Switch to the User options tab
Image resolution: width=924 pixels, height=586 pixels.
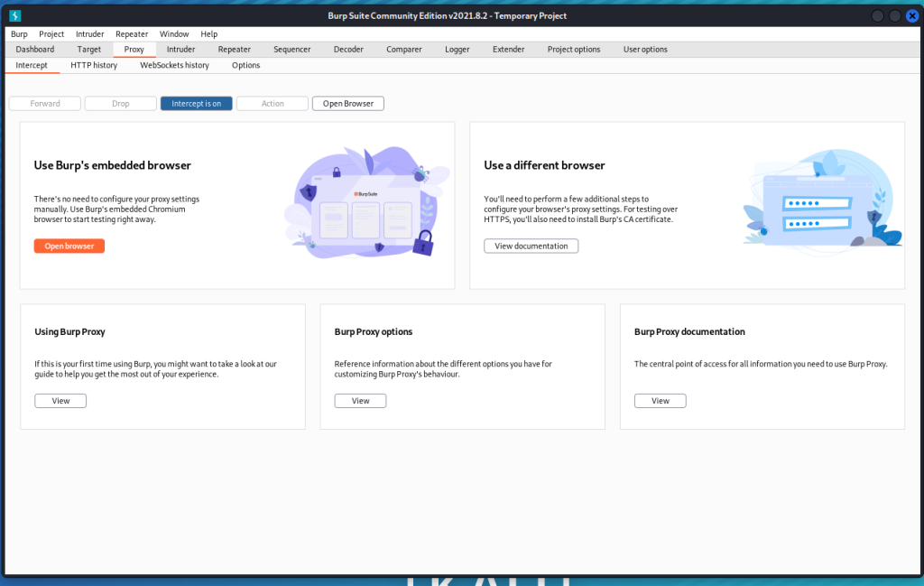(644, 49)
